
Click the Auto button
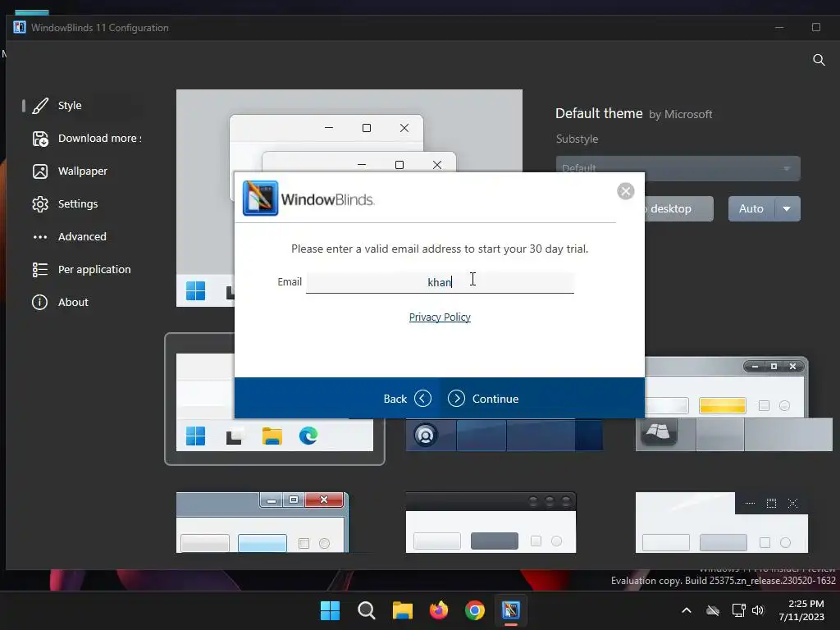tap(751, 209)
